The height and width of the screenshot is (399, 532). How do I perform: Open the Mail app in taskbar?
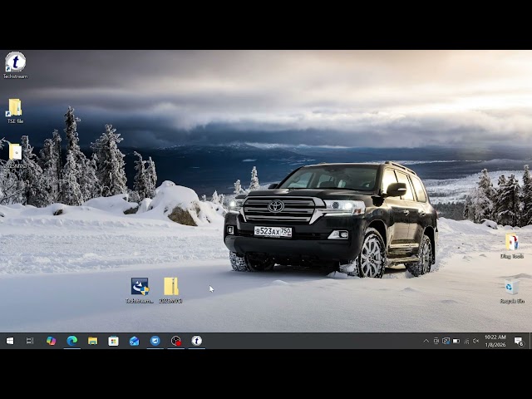tap(135, 341)
